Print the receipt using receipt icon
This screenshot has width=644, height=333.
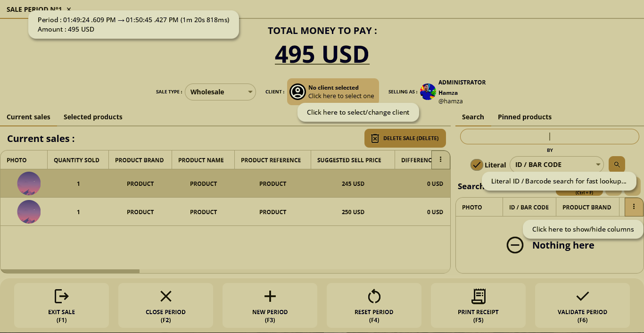pyautogui.click(x=478, y=296)
